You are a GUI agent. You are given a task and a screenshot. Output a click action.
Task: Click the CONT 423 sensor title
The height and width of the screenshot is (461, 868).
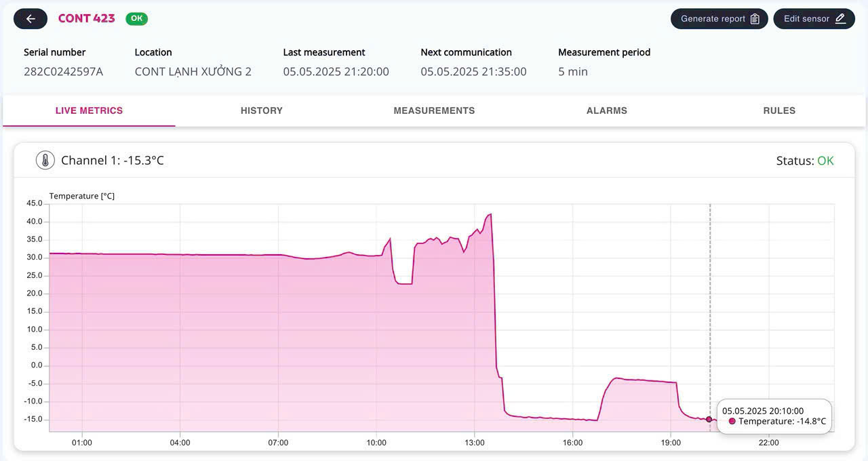(x=86, y=18)
